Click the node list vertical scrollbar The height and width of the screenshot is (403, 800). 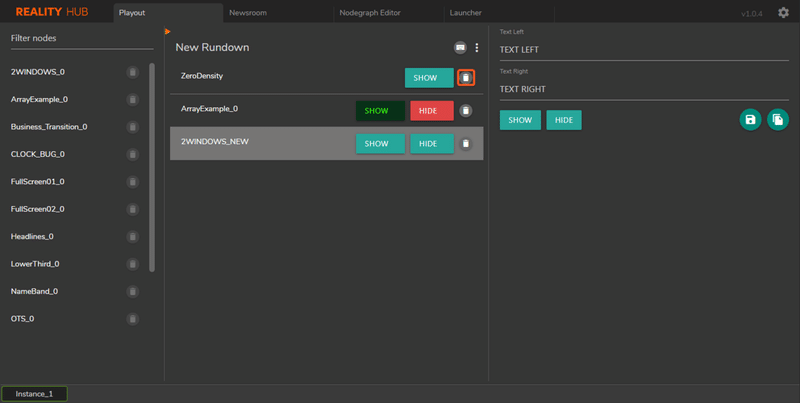tap(152, 167)
